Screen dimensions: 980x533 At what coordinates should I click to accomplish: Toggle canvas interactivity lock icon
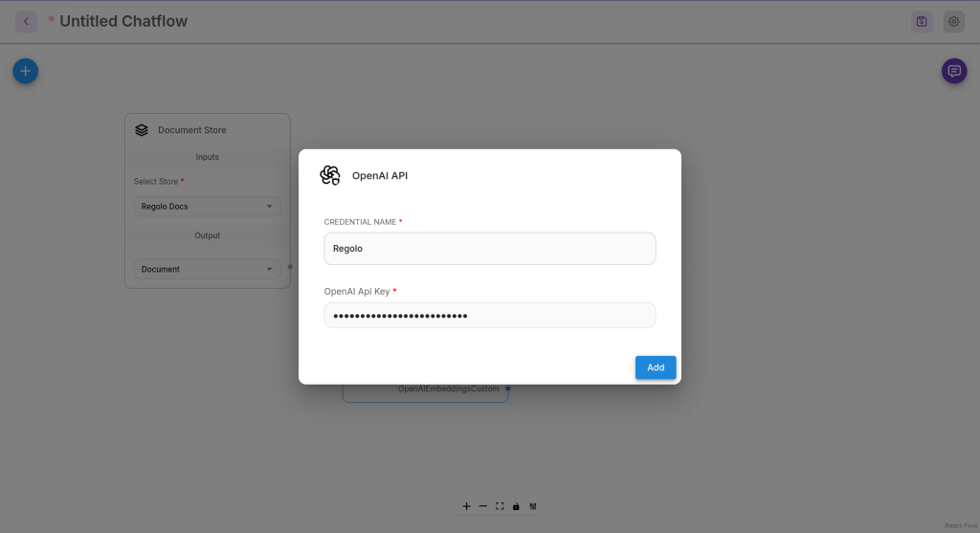(x=516, y=506)
